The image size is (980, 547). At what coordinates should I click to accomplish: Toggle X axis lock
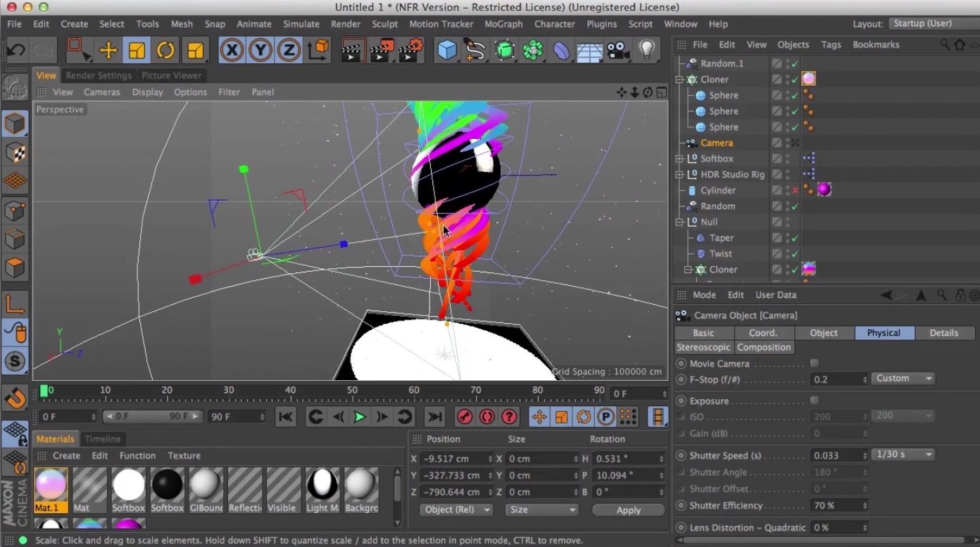click(x=232, y=51)
